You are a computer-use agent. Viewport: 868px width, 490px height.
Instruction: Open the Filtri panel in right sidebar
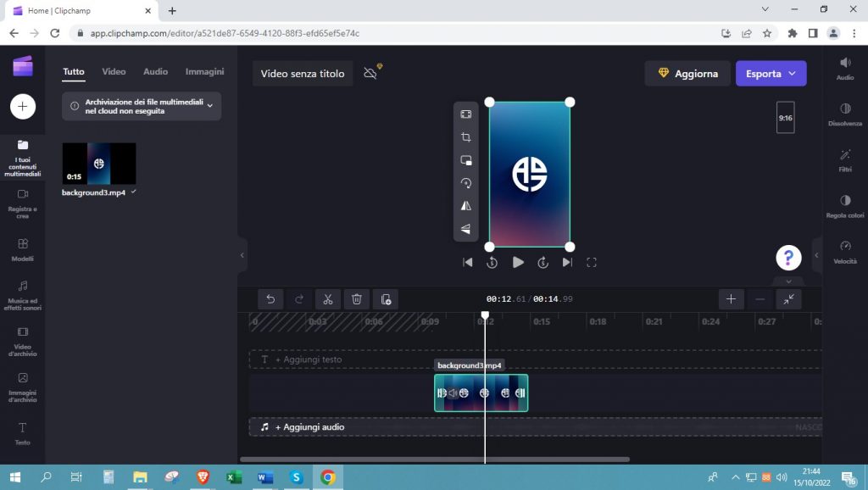click(x=845, y=159)
